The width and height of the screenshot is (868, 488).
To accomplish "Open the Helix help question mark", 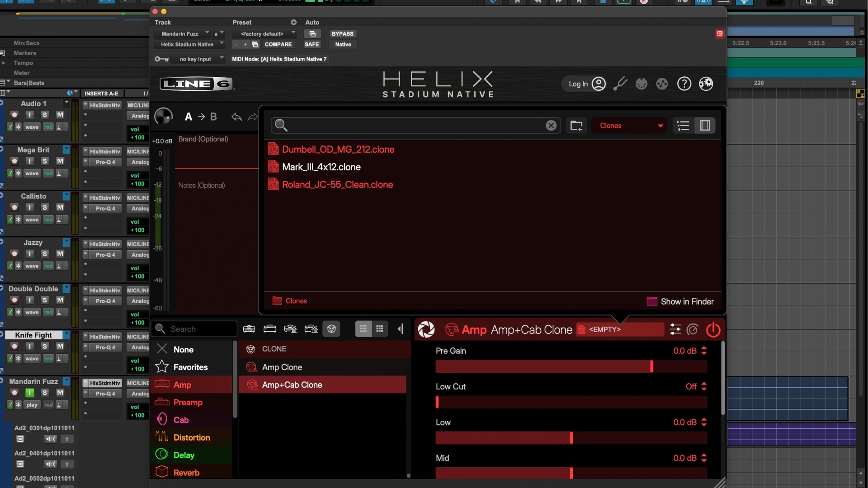I will tap(684, 84).
